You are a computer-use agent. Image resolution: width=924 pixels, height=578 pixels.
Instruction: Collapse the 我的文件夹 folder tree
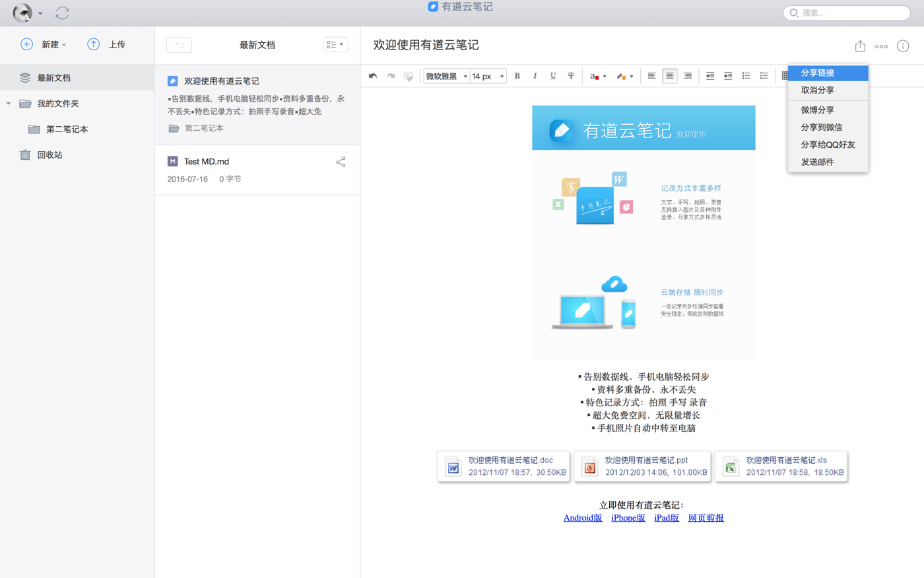pos(9,104)
